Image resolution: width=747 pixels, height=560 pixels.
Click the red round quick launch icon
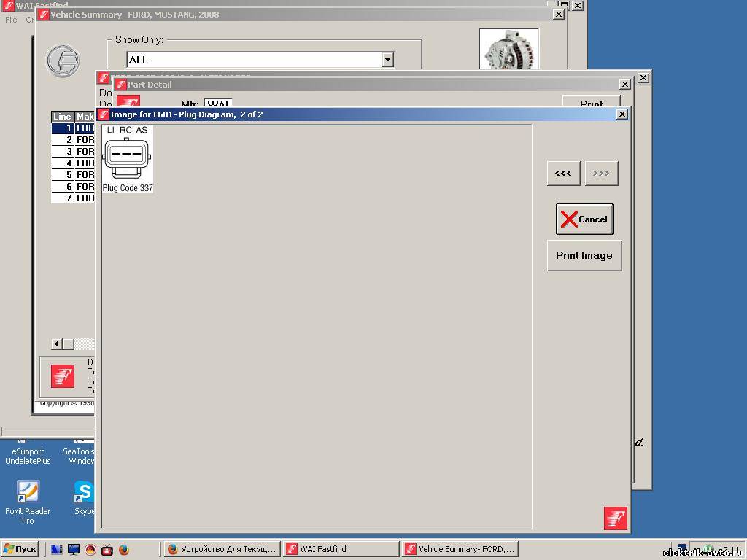point(90,550)
